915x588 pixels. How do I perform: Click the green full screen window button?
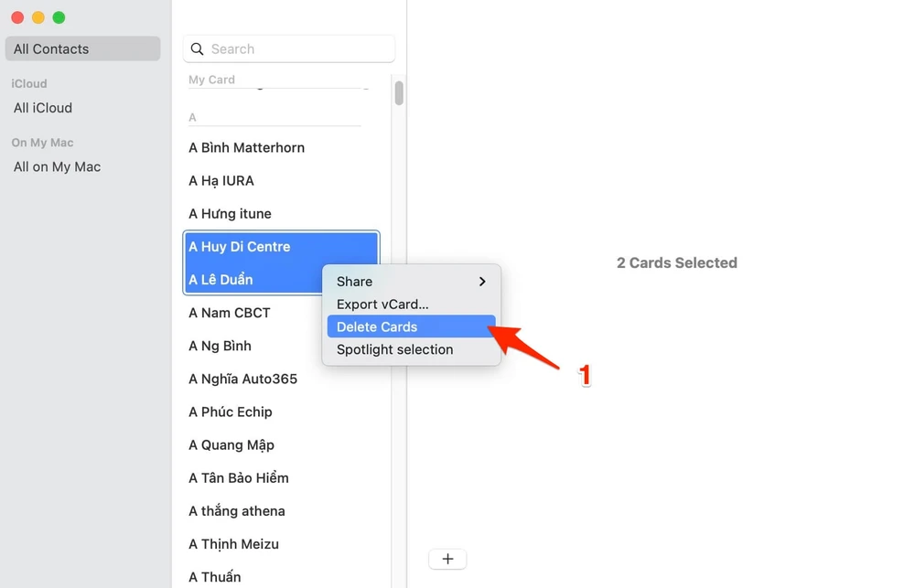coord(59,17)
